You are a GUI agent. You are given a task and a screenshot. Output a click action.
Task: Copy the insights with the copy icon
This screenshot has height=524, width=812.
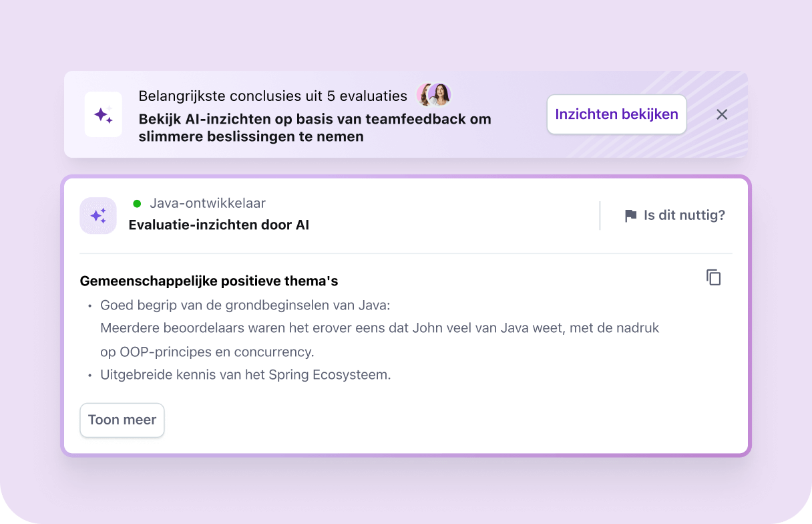714,277
